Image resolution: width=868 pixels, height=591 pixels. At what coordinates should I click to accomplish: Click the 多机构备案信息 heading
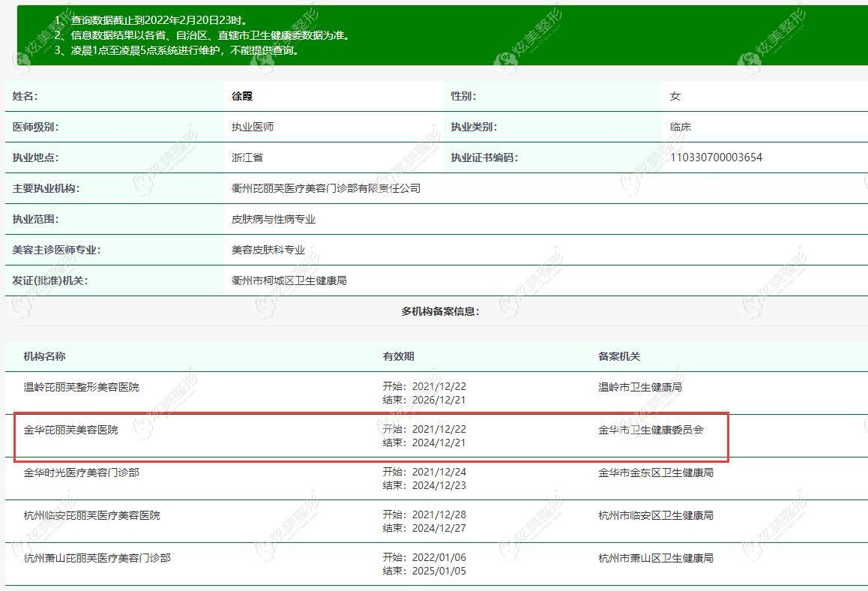[x=440, y=311]
